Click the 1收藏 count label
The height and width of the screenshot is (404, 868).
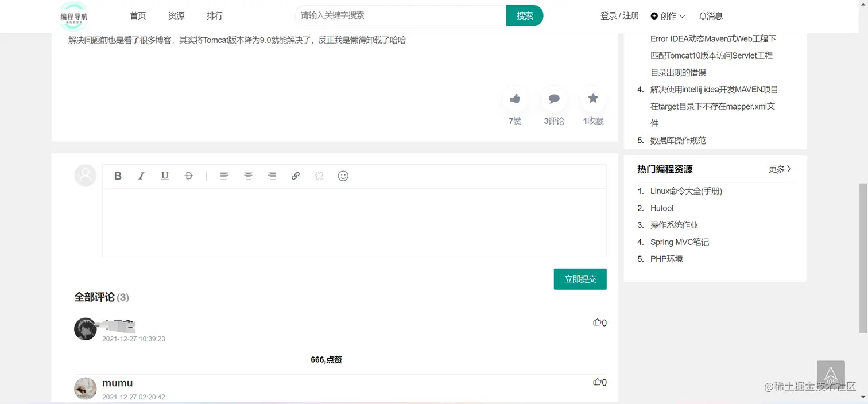593,121
